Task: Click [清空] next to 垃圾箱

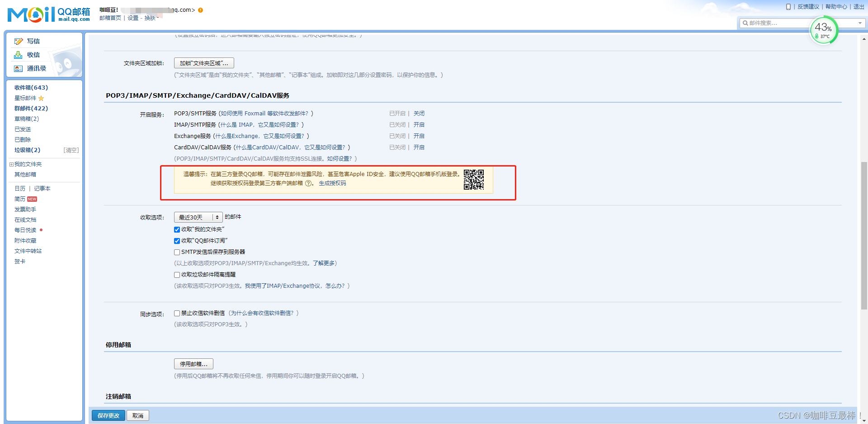Action: tap(71, 150)
